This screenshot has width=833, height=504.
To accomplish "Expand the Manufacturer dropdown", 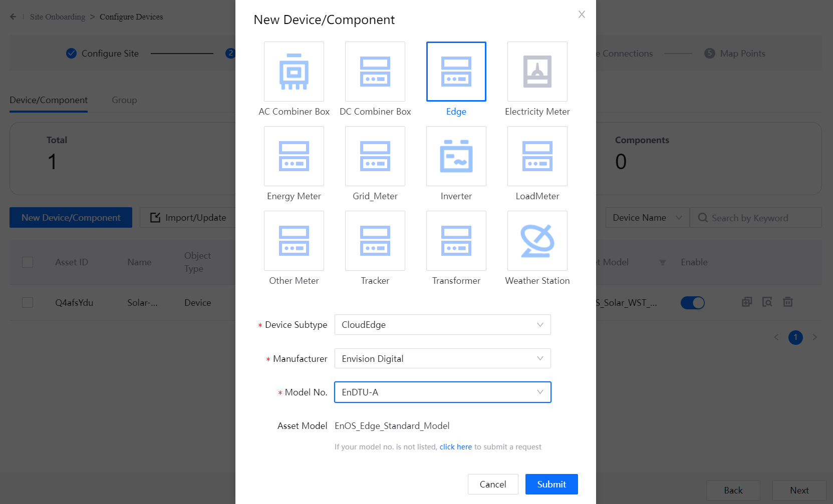I will coord(442,359).
